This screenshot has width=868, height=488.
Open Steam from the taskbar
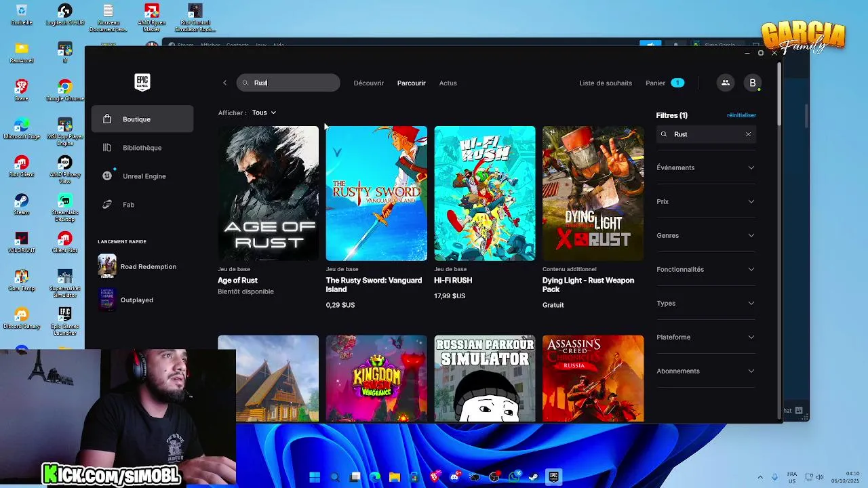(534, 476)
